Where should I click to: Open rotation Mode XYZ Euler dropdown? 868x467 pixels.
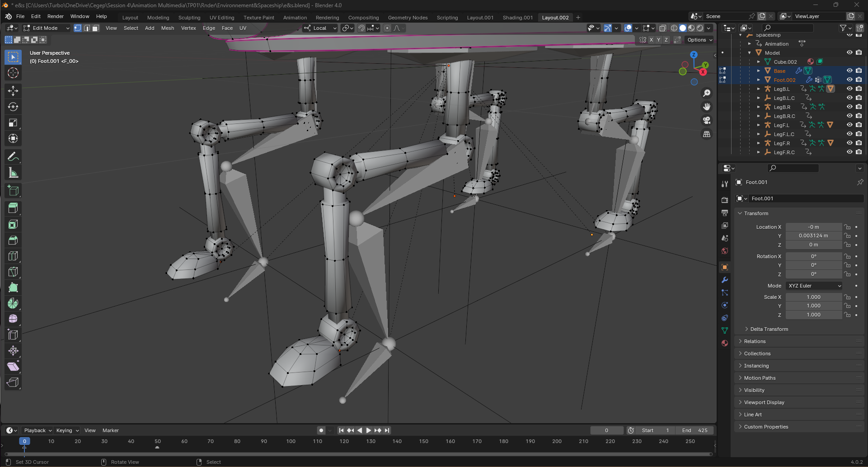point(814,286)
